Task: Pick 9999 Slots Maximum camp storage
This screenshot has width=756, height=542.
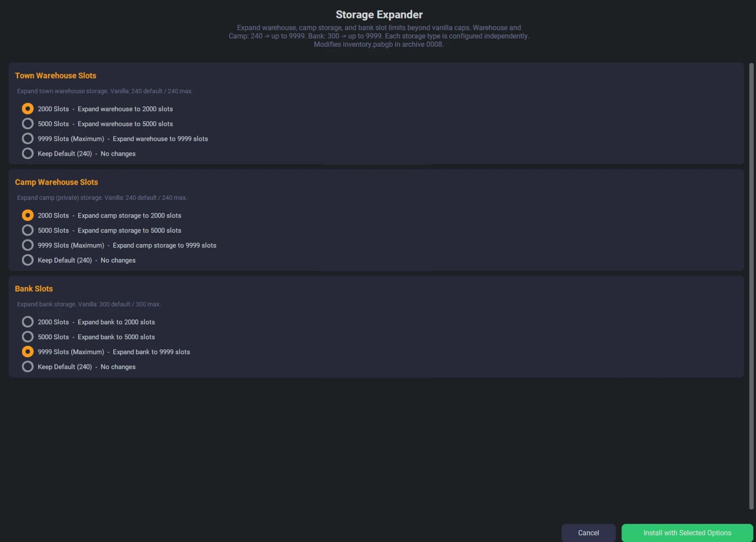Action: click(28, 245)
